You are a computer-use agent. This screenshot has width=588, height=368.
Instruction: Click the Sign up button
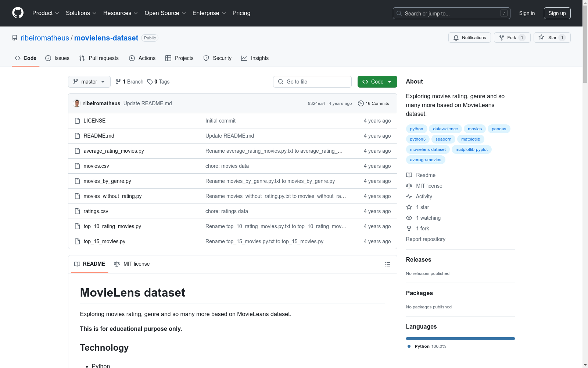[x=557, y=13]
